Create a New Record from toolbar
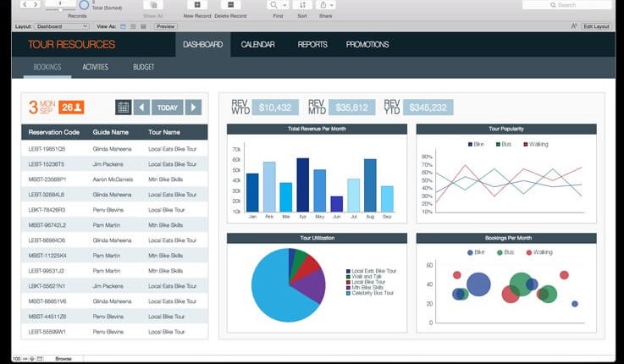 coord(197,5)
